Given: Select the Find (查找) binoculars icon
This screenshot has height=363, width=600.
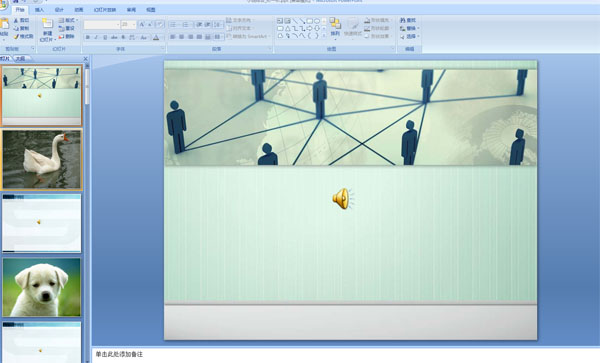Looking at the screenshot, I should point(403,20).
